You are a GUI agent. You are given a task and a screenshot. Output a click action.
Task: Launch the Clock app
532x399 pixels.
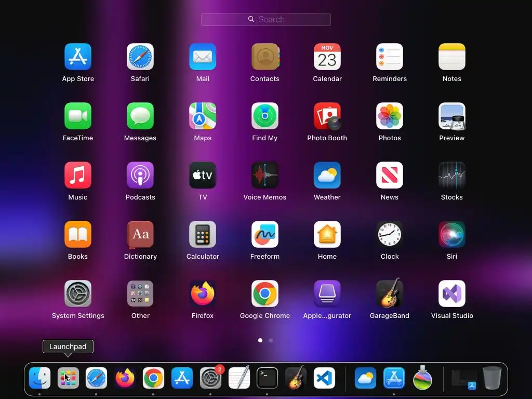click(x=390, y=234)
